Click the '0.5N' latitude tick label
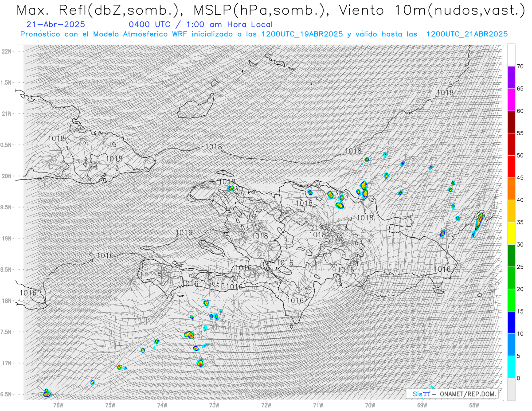 (7, 145)
